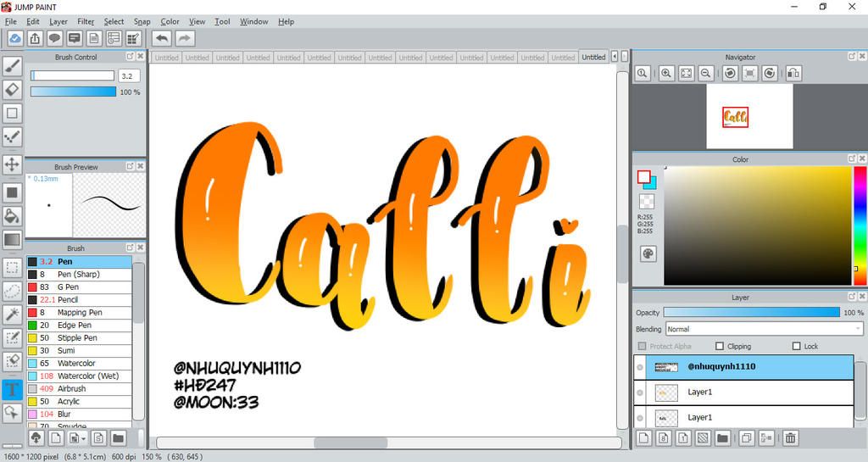Click the brush size value field 3.2
868x462 pixels.
(129, 75)
